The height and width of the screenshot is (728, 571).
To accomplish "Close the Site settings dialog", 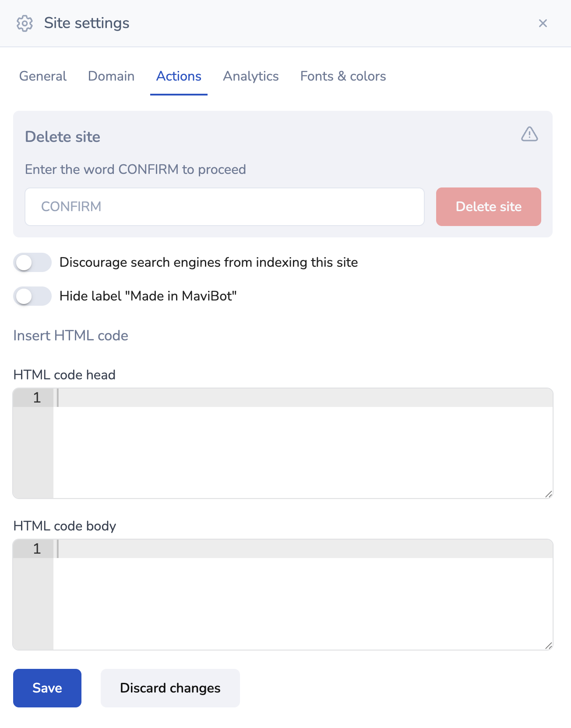I will pyautogui.click(x=543, y=23).
